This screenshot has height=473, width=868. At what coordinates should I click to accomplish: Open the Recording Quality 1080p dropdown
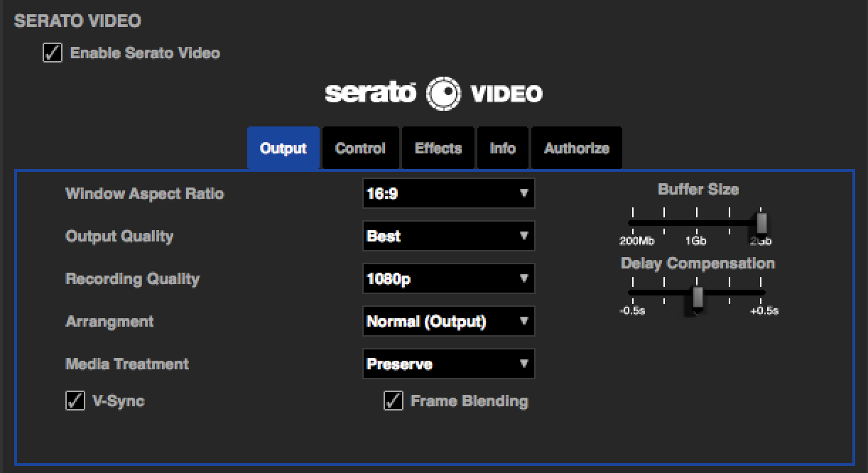tap(448, 279)
